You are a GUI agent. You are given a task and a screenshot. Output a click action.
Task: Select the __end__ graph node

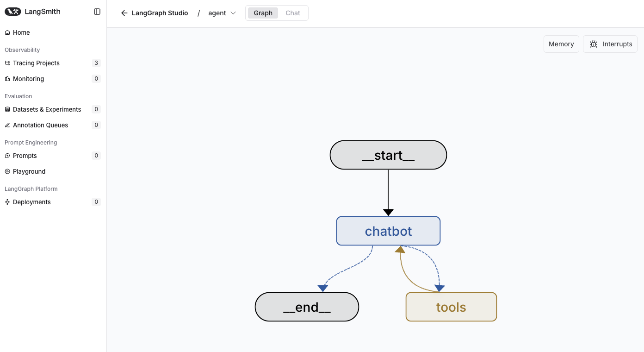[307, 307]
